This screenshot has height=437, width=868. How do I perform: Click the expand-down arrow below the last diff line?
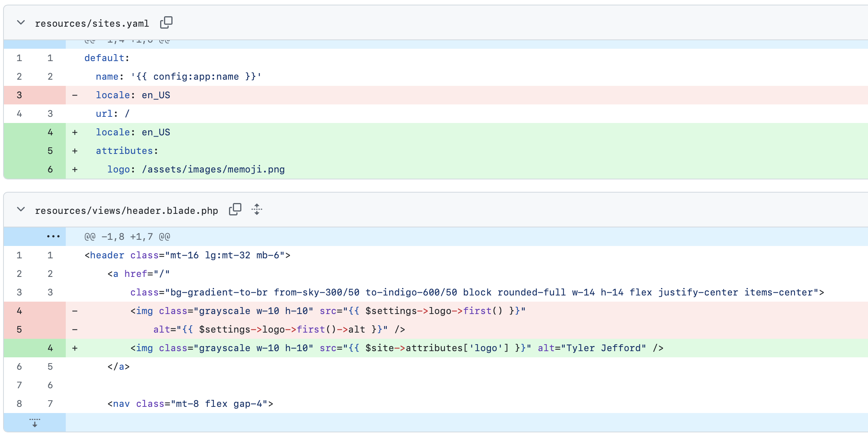click(x=35, y=422)
